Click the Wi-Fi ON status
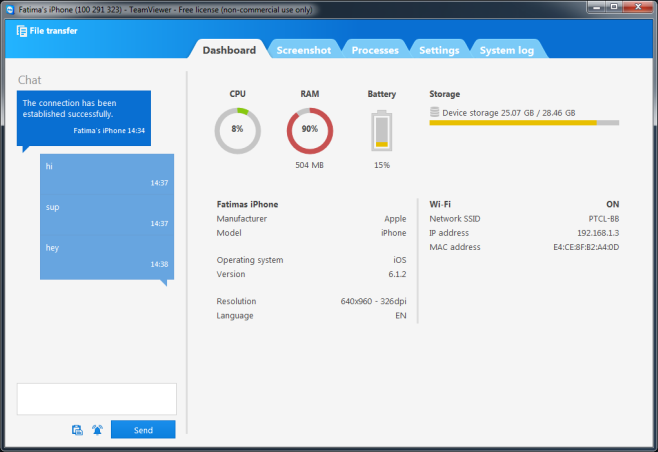Viewport: 658px width, 452px height. click(612, 204)
